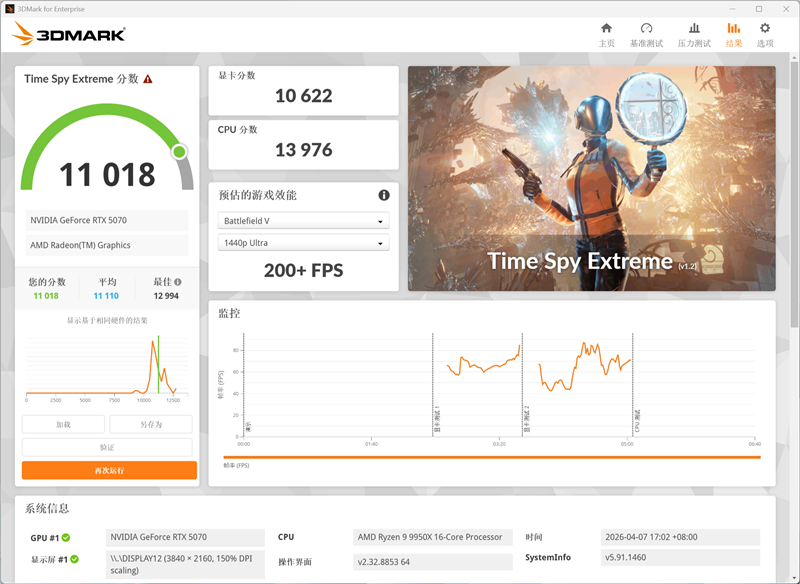Open the Battlefield V game dropdown
This screenshot has width=800, height=584.
coord(303,220)
